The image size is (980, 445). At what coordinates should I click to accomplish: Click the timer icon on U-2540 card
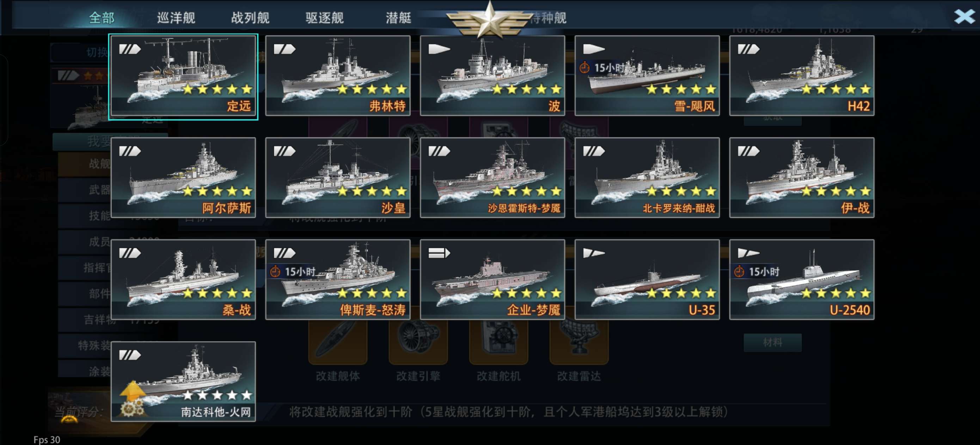(x=739, y=272)
